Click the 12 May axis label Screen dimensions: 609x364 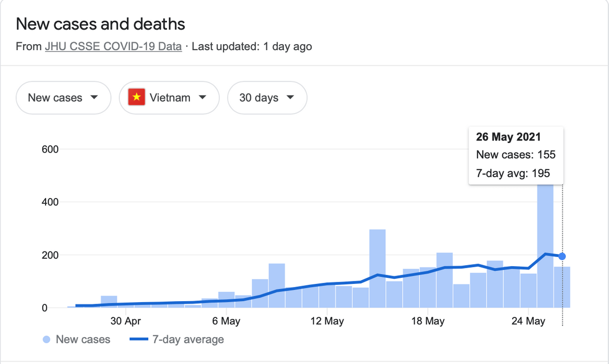pos(327,321)
